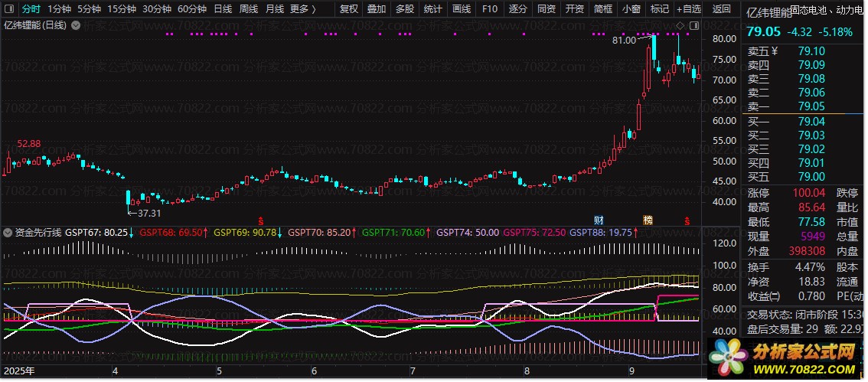Click the red $ marker near April
Viewport: 868px width, 382px height.
(261, 220)
